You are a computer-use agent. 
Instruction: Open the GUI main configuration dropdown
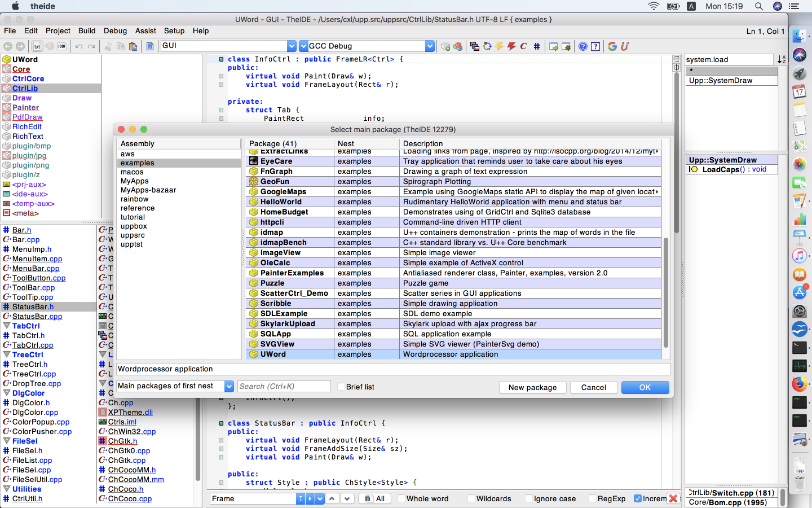(x=292, y=46)
